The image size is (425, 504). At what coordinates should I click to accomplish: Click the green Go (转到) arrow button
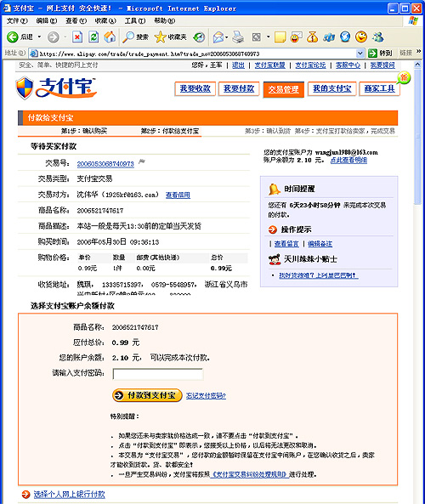(372, 53)
